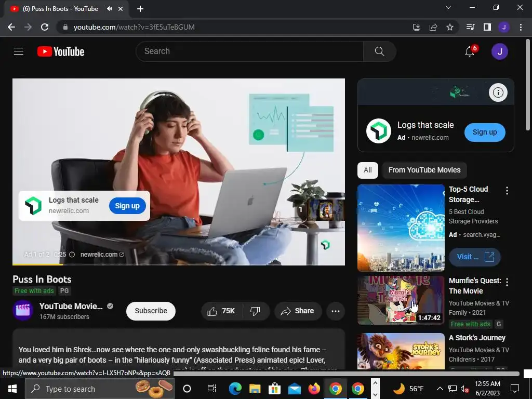
Task: Open File Explorer from taskbar
Action: 255,389
